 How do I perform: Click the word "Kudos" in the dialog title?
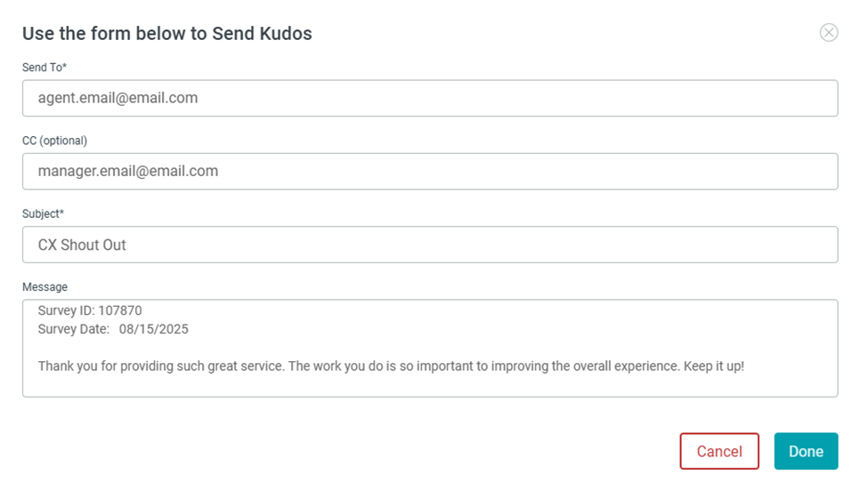288,34
